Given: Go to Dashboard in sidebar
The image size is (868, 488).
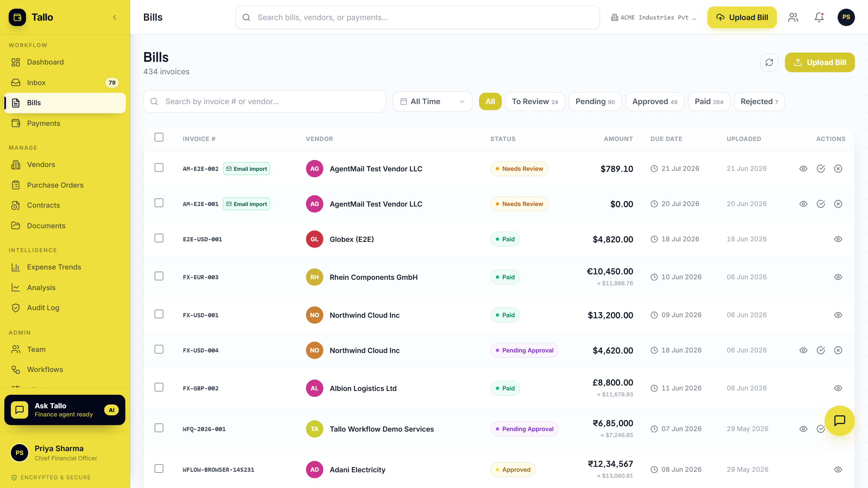Looking at the screenshot, I should [65, 62].
